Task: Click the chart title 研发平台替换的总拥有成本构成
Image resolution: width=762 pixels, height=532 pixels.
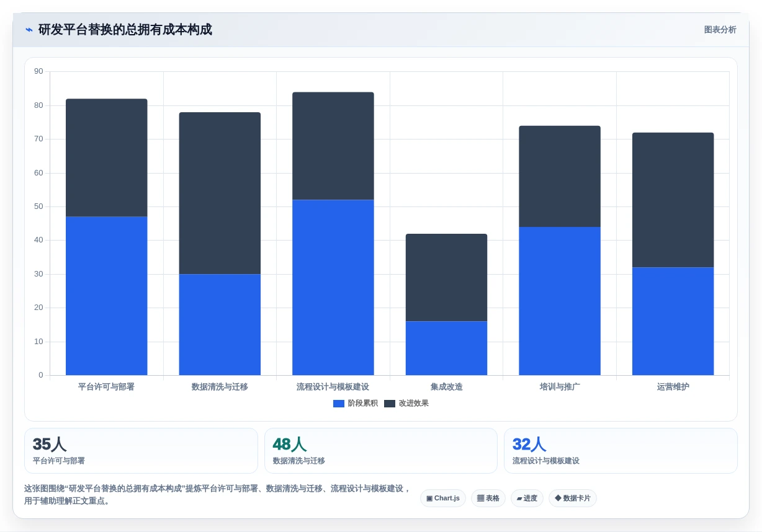Action: coord(125,30)
